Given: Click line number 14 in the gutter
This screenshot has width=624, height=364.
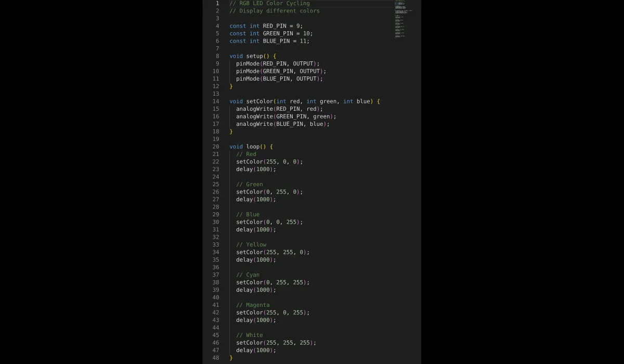Looking at the screenshot, I should tap(216, 101).
